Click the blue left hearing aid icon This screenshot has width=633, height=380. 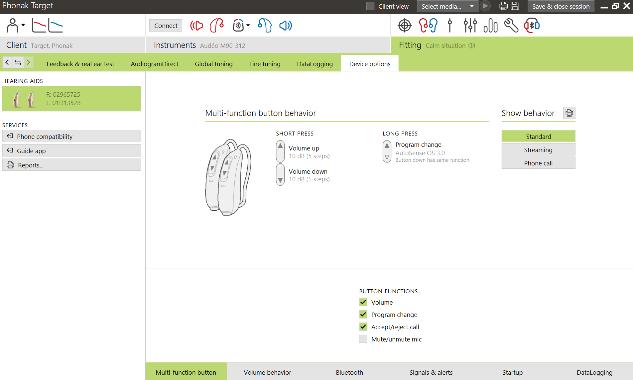pyautogui.click(x=265, y=25)
